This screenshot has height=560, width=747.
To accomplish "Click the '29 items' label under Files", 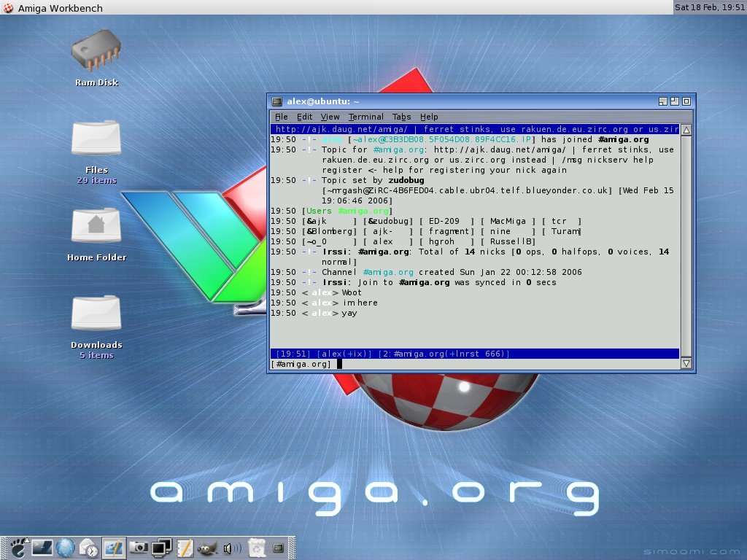I will click(97, 181).
